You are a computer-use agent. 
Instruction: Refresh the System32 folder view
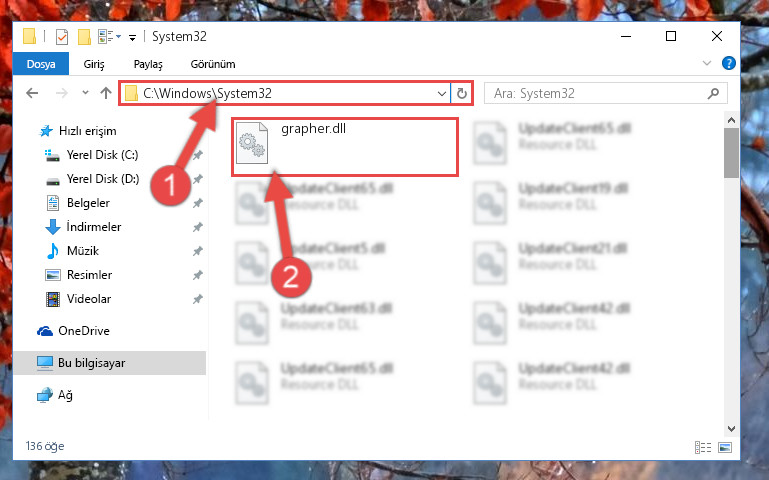pos(461,93)
